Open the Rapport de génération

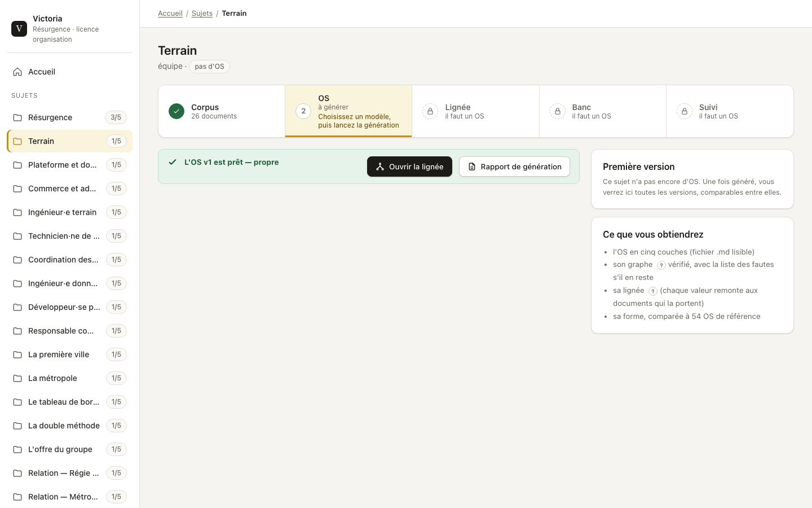click(514, 167)
